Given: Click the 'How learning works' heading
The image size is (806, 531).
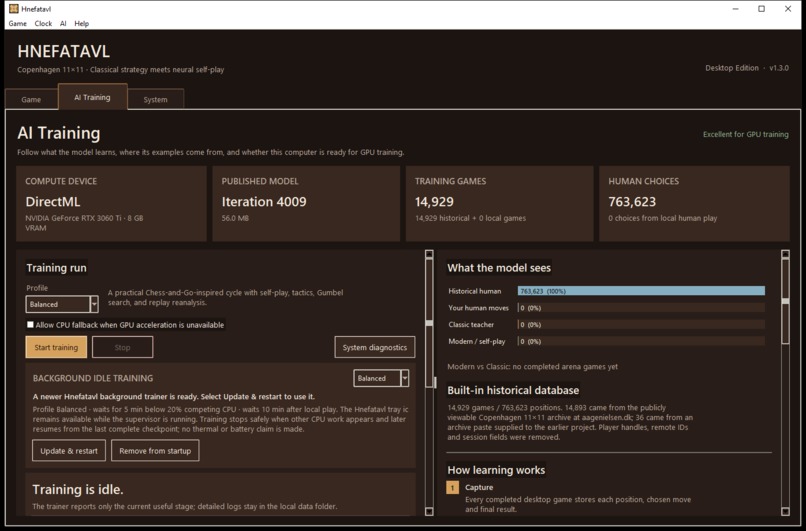Looking at the screenshot, I should [496, 470].
